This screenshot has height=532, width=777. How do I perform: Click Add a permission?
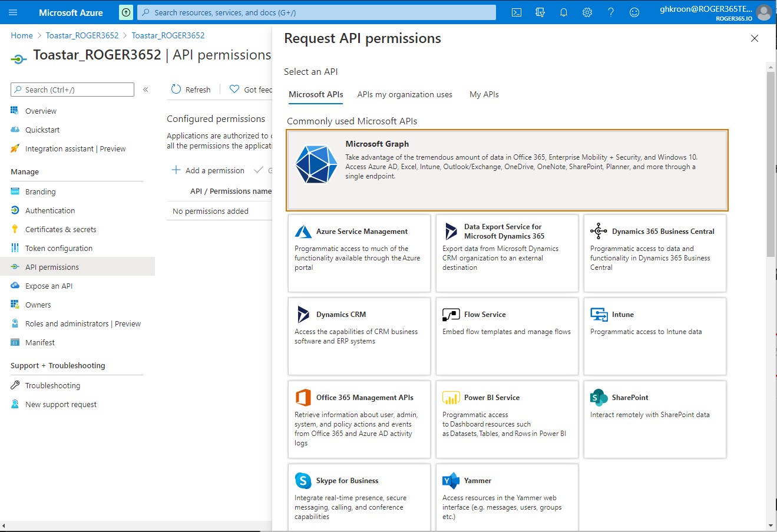208,170
